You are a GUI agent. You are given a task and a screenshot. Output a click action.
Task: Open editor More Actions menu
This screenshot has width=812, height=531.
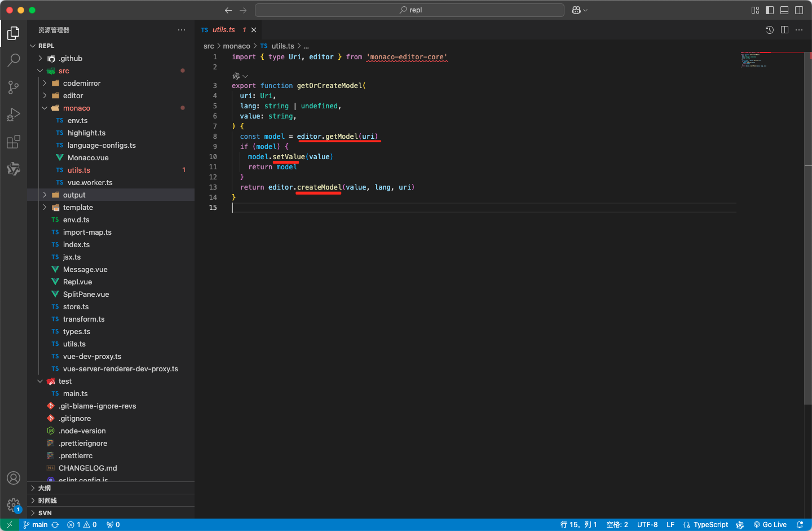[799, 30]
